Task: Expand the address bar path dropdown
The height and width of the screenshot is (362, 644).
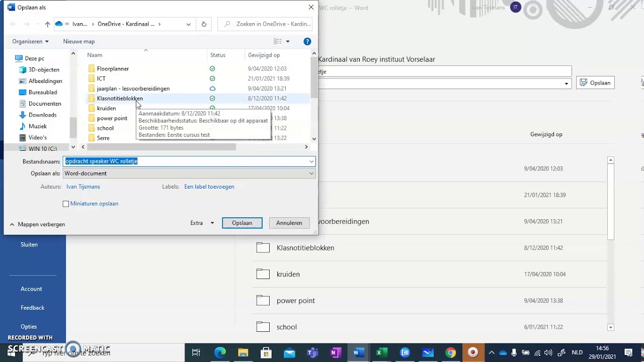Action: click(x=188, y=24)
